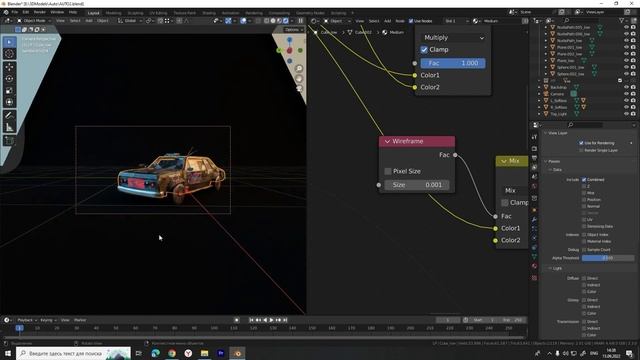The image size is (640, 360).
Task: Collapse the Wireframe node
Action: click(387, 141)
